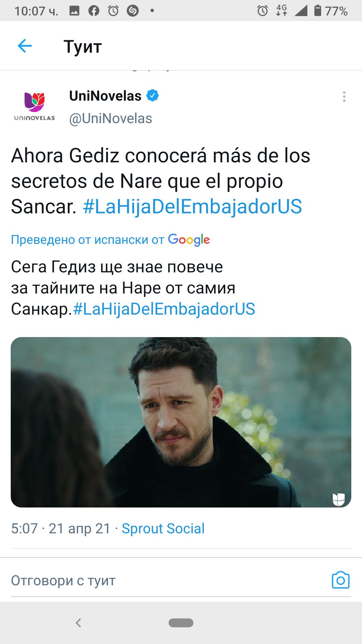Tap the 'Туит' header title
Image resolution: width=362 pixels, height=644 pixels.
(82, 46)
